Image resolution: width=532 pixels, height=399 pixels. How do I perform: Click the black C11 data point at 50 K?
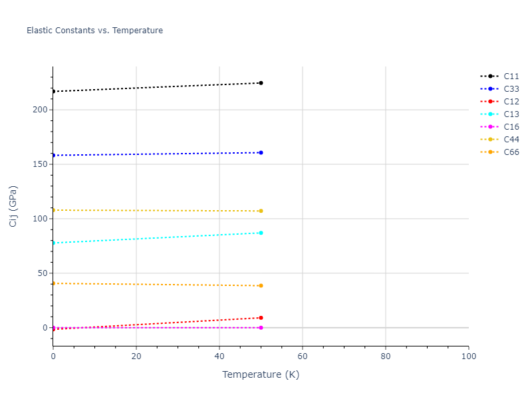(x=261, y=83)
